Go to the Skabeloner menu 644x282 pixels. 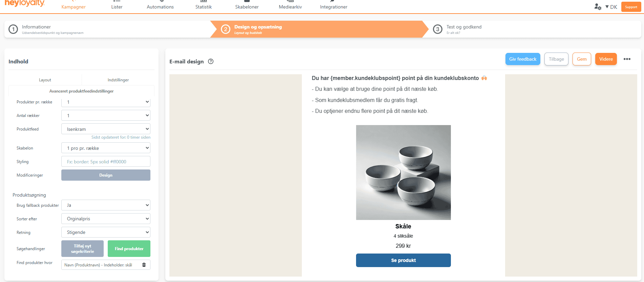(247, 7)
